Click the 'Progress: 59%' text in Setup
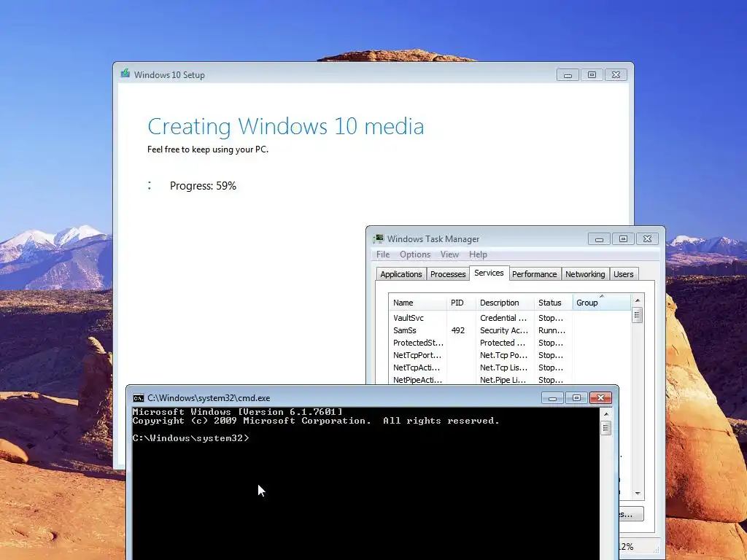This screenshot has height=560, width=747. tap(203, 186)
